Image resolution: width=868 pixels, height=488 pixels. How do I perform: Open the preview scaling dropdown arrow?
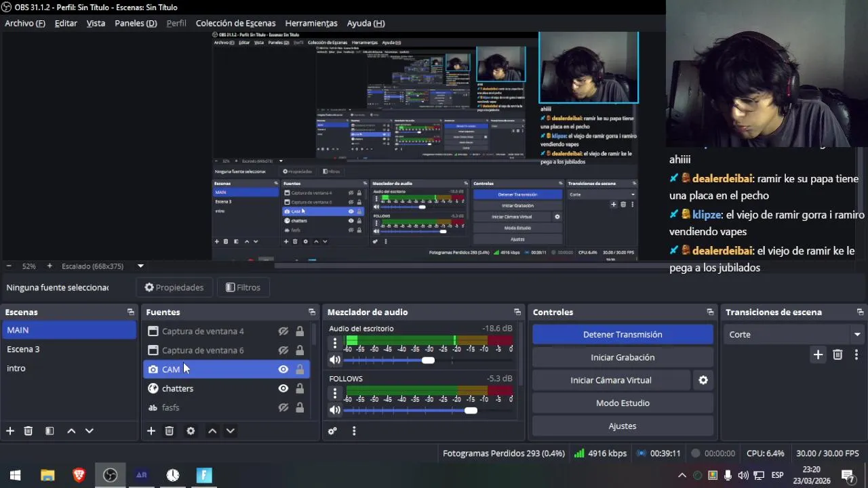click(140, 266)
